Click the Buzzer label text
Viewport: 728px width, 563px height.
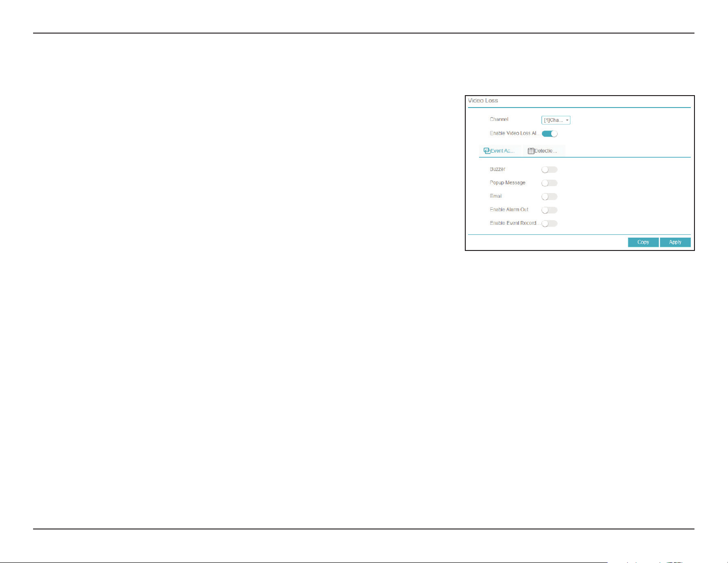(497, 169)
